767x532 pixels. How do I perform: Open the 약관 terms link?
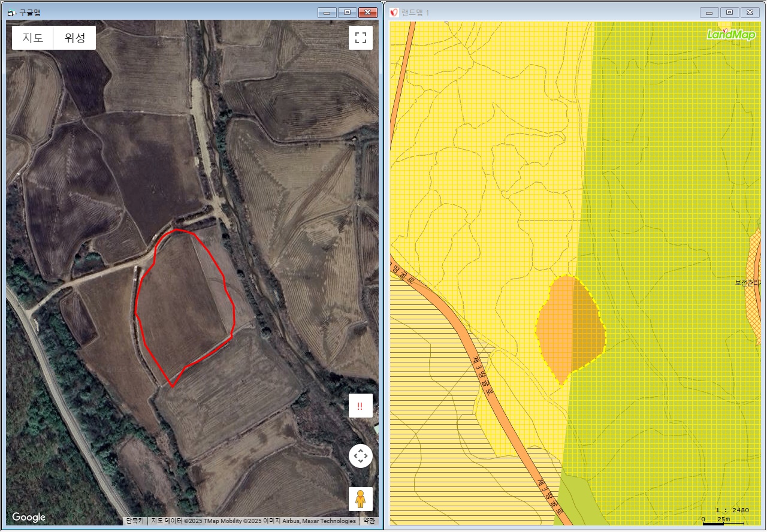pyautogui.click(x=369, y=521)
